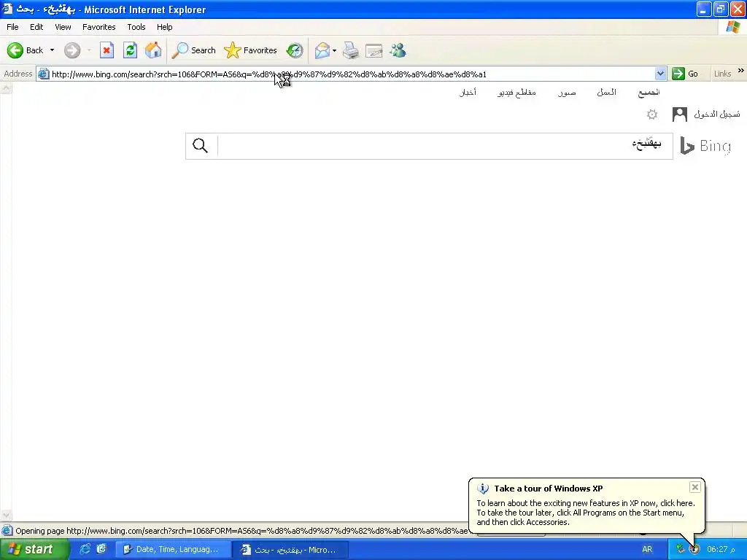This screenshot has height=560, width=747.
Task: Click the network tray icon
Action: [x=681, y=549]
